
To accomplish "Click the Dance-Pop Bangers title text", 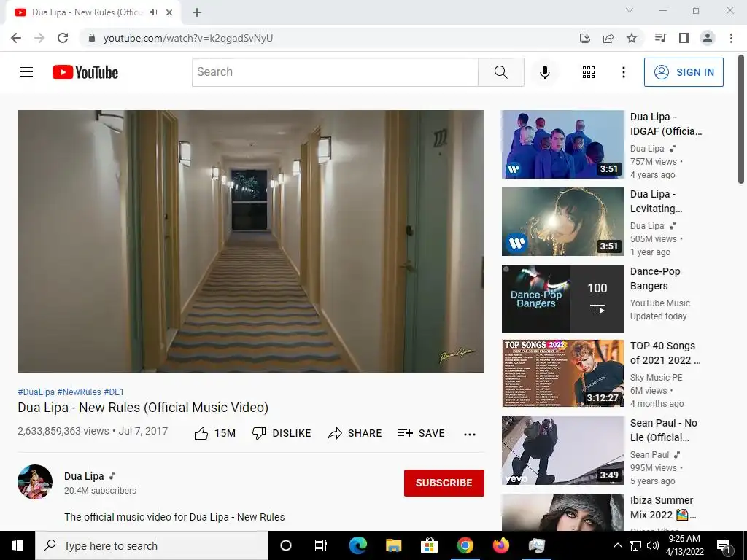I will coord(655,279).
